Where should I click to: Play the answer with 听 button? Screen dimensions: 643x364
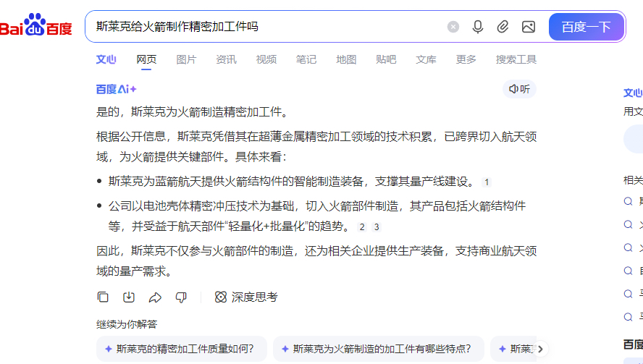click(x=520, y=89)
